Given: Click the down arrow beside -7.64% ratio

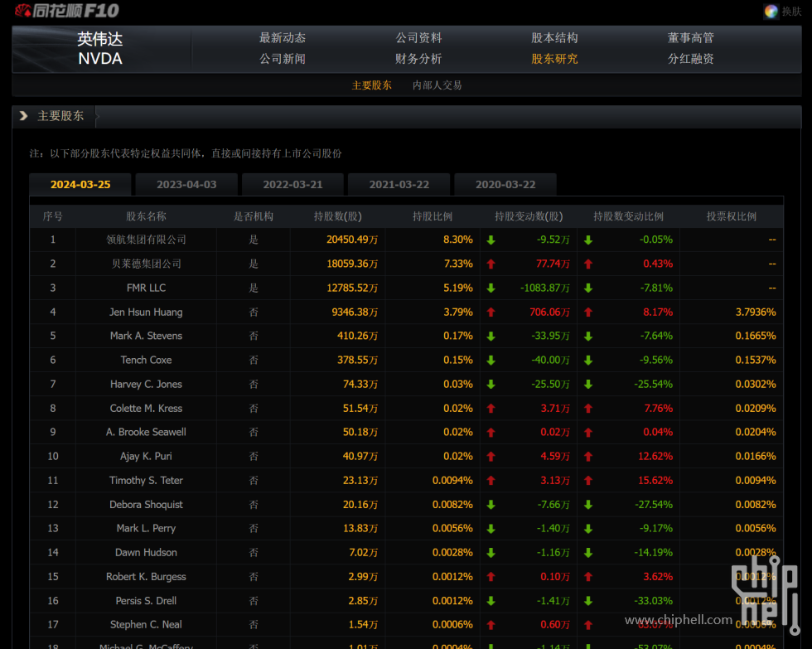Looking at the screenshot, I should 588,337.
